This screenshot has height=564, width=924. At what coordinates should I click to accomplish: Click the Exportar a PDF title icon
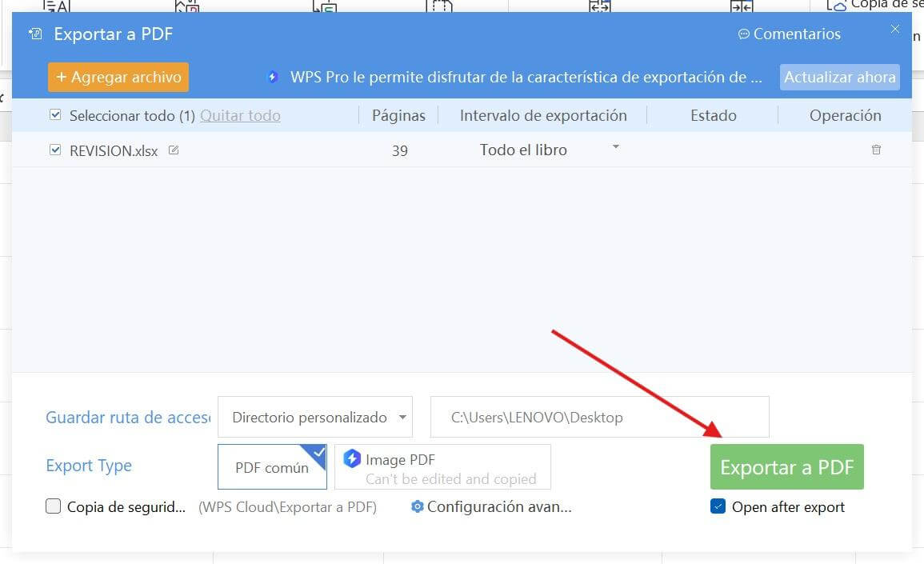pos(35,34)
